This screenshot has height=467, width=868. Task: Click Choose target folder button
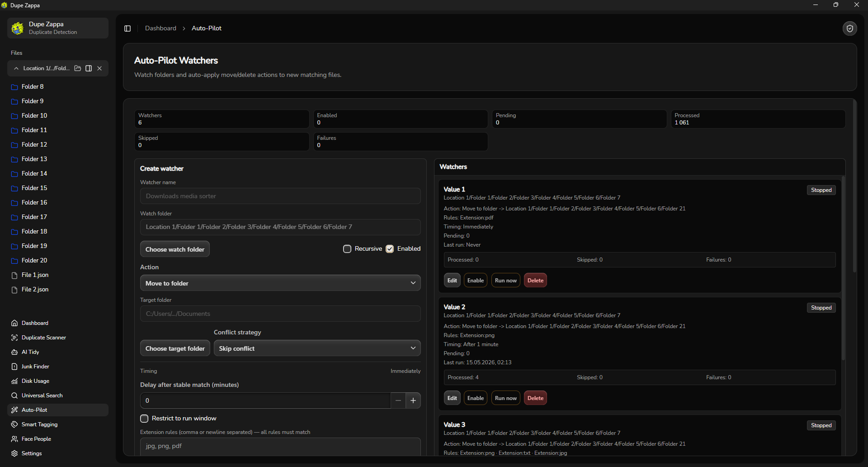click(175, 348)
